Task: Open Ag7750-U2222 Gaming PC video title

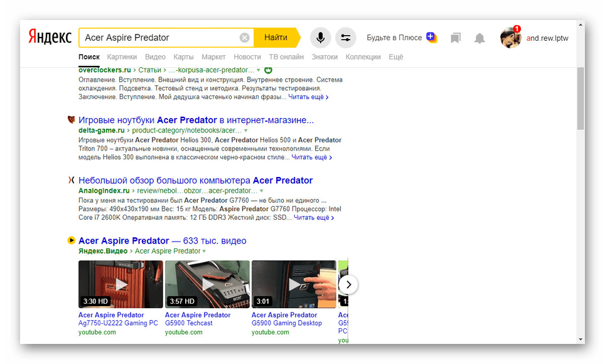Action: (x=118, y=319)
